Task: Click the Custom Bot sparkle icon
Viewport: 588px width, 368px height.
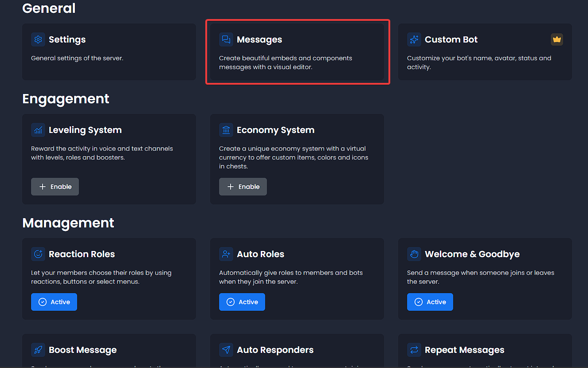Action: point(414,39)
